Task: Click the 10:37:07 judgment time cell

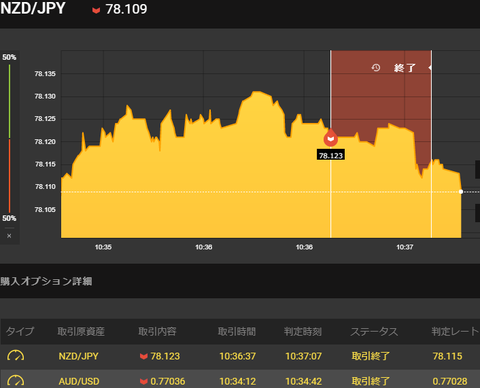Action: [303, 356]
